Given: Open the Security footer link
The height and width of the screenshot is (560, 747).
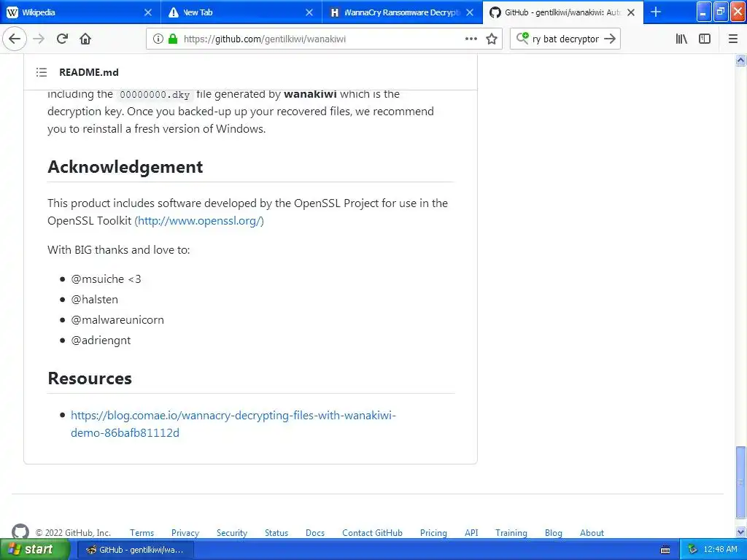Looking at the screenshot, I should pyautogui.click(x=232, y=533).
